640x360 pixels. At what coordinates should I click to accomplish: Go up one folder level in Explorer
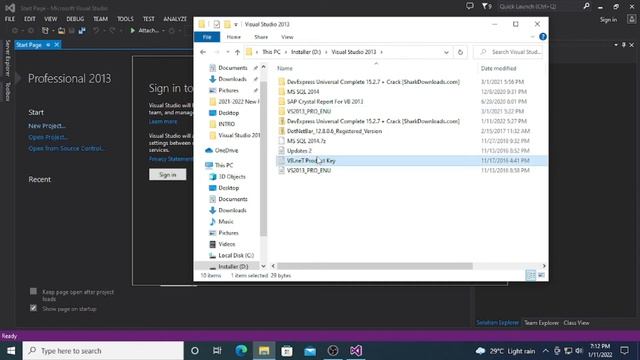click(237, 52)
